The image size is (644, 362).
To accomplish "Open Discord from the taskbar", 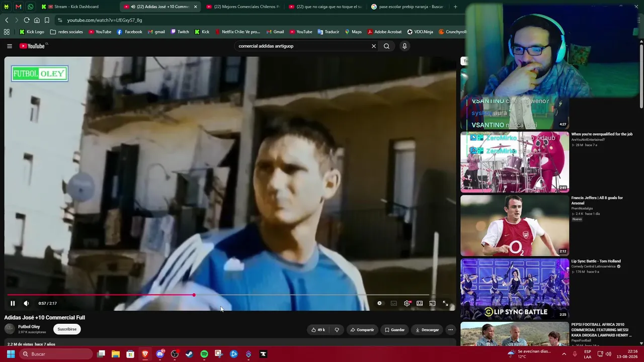I will [x=160, y=354].
